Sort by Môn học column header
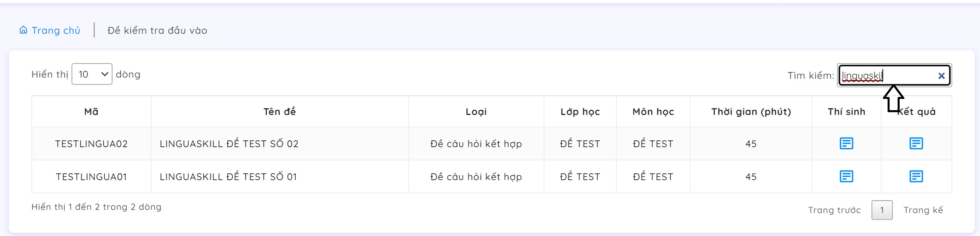Image resolution: width=980 pixels, height=236 pixels. tap(653, 112)
